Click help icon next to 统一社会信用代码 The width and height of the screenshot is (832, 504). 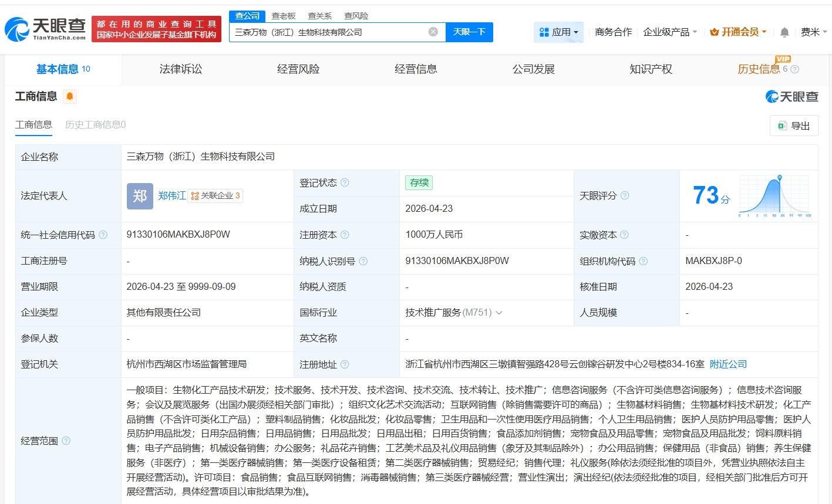click(103, 235)
